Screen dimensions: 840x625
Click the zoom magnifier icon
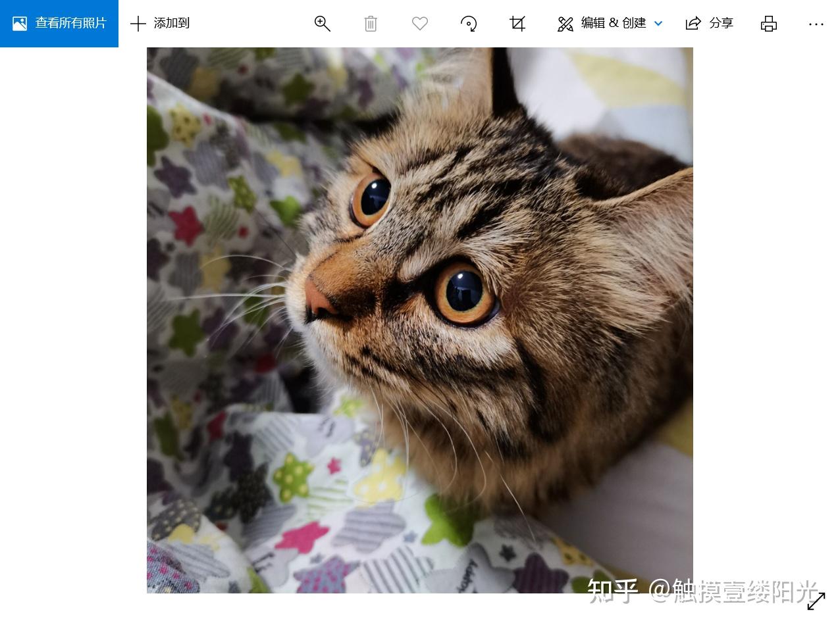pyautogui.click(x=322, y=24)
